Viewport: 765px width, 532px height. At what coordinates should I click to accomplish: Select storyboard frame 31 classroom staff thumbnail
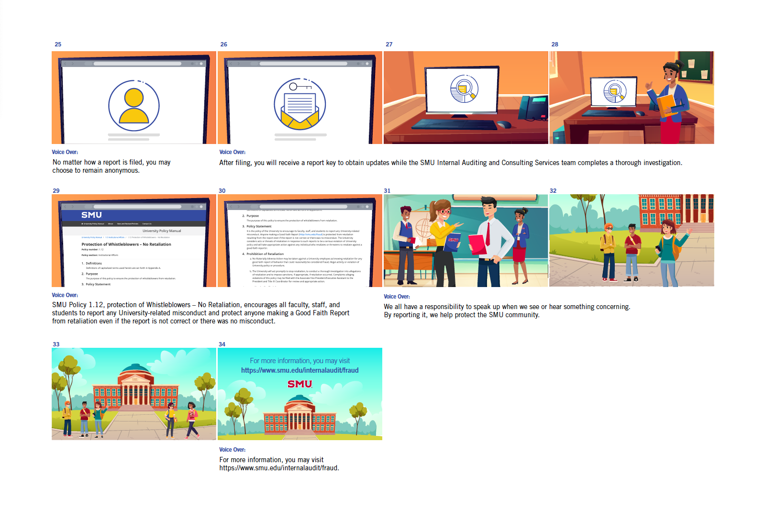[x=466, y=241]
